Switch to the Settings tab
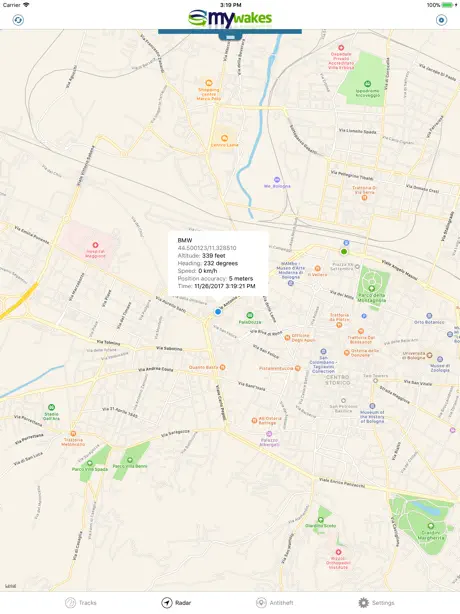The width and height of the screenshot is (460, 614). 376,602
